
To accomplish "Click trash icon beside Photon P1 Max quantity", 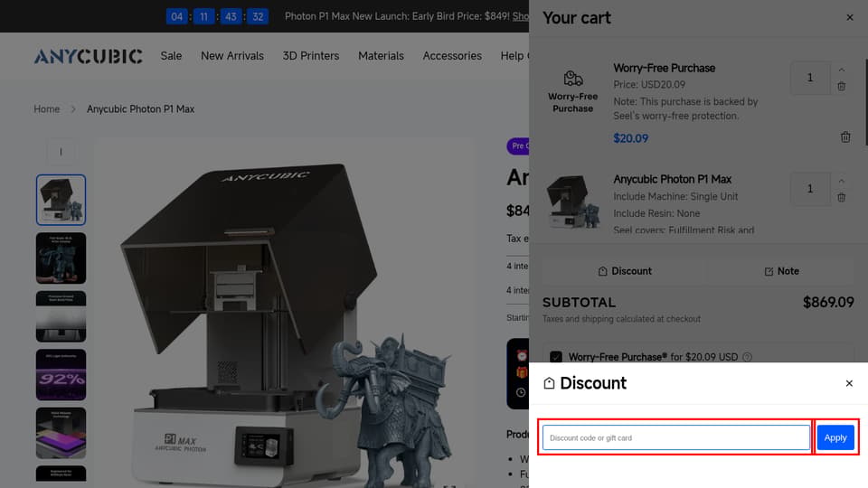I will [x=841, y=197].
